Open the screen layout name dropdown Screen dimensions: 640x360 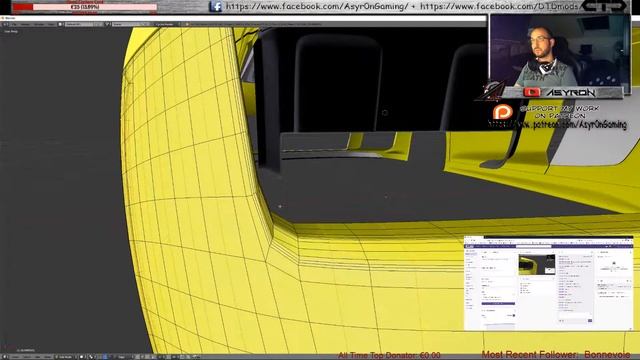click(79, 24)
